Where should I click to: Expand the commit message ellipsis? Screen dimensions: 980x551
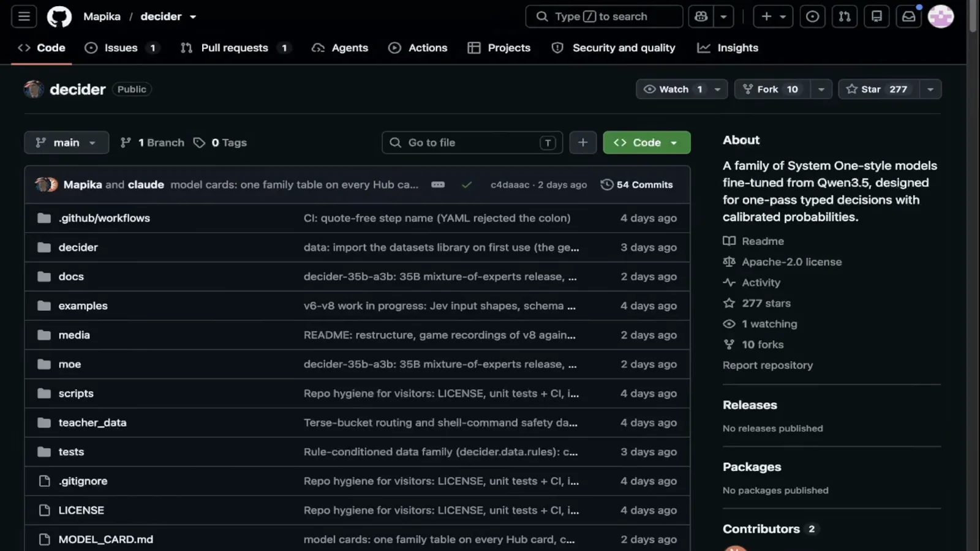[438, 185]
